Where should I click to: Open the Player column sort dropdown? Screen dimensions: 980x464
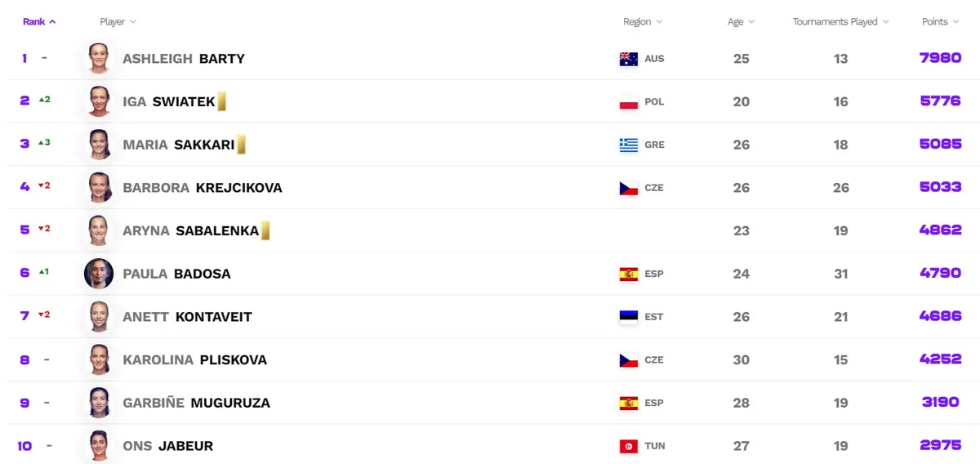(x=118, y=22)
